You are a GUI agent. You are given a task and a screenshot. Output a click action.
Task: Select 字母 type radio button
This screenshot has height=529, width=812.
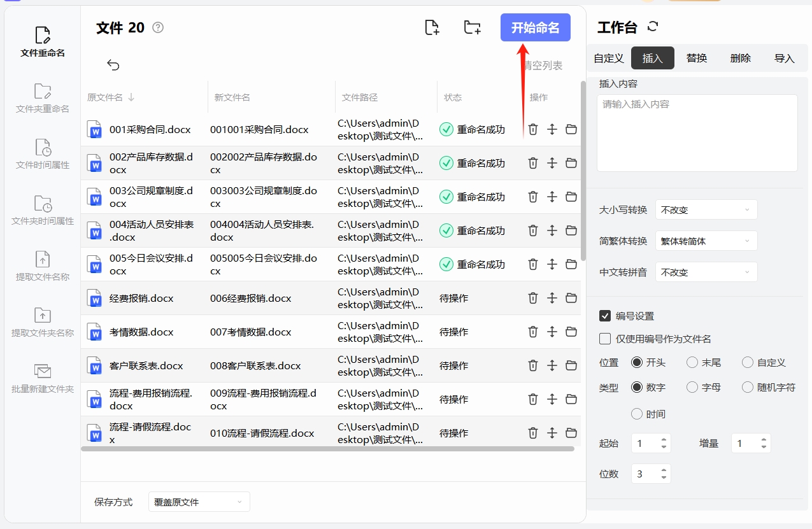(x=692, y=387)
